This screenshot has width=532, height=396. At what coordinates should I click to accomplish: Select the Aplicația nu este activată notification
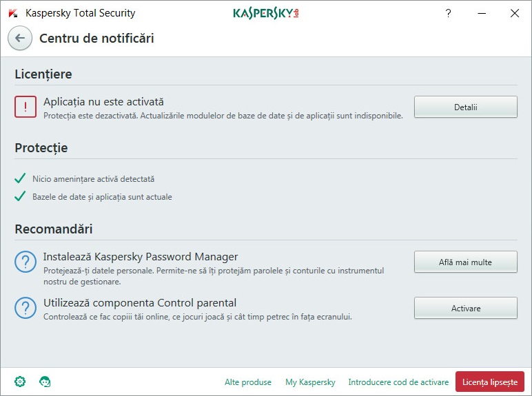[x=103, y=102]
